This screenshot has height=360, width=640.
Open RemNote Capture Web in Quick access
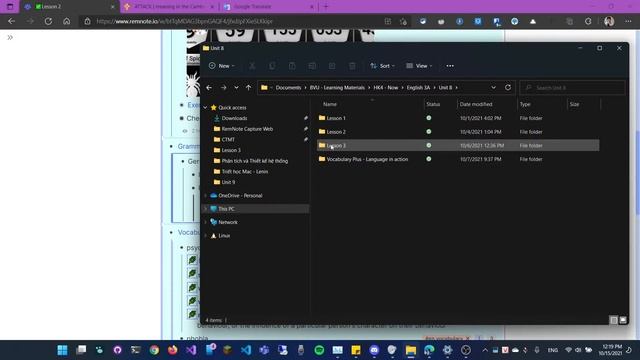coord(247,129)
